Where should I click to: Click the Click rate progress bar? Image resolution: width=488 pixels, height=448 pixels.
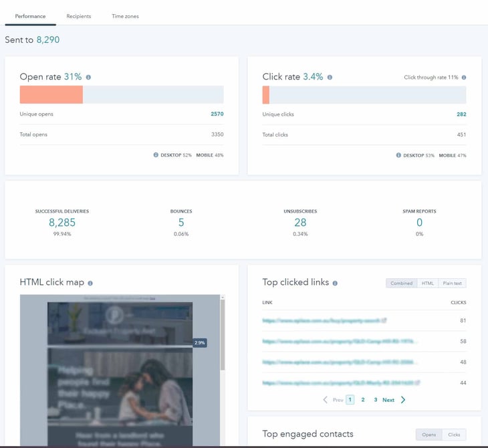tap(364, 95)
